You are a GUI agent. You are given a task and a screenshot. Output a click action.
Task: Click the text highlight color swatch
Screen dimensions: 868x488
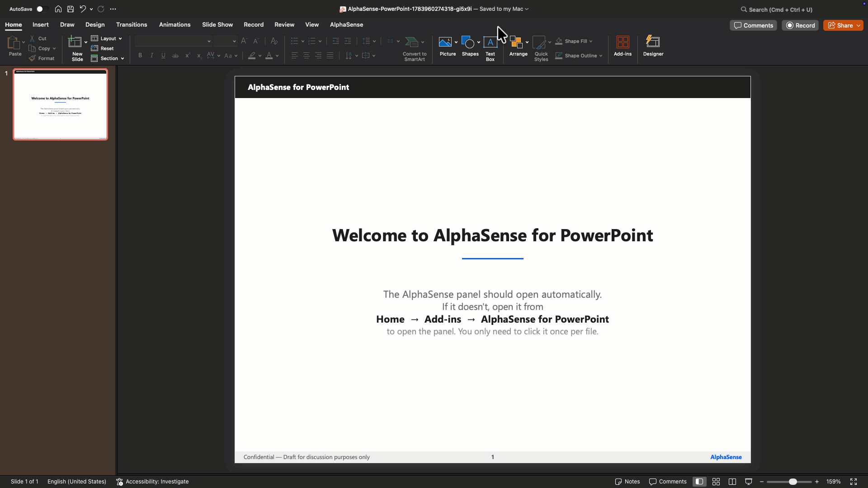click(x=252, y=56)
